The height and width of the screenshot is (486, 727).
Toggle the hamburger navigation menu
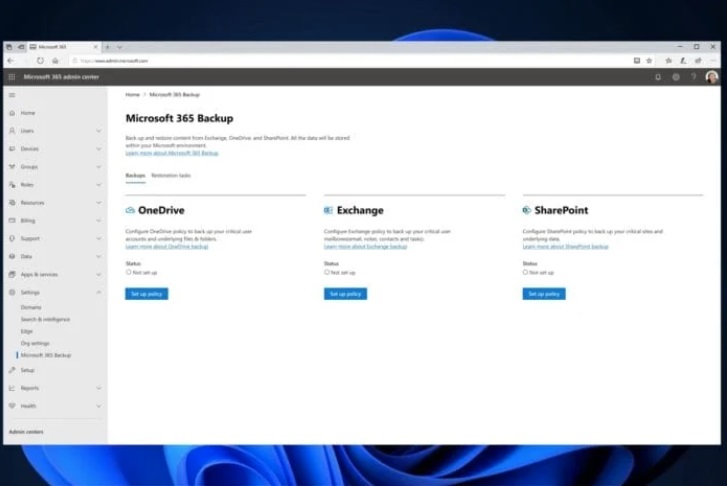tap(12, 95)
